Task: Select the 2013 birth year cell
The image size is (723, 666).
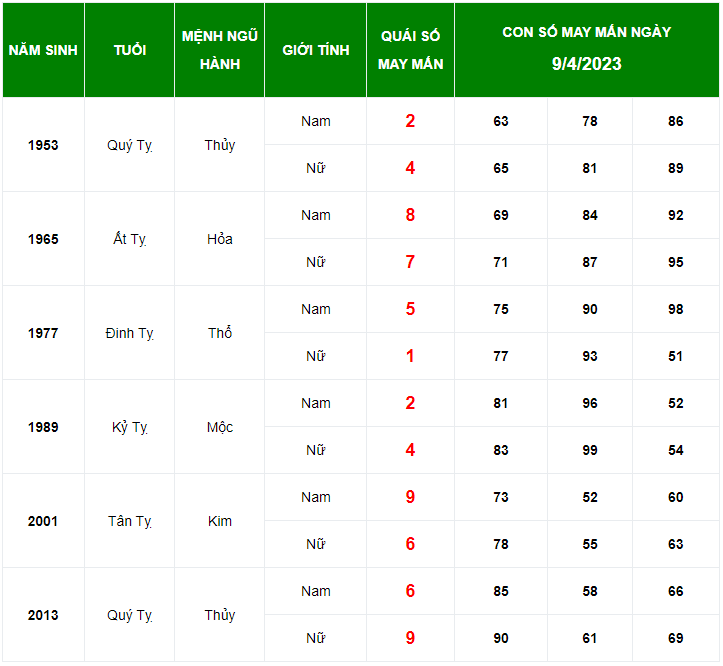Action: pyautogui.click(x=43, y=615)
